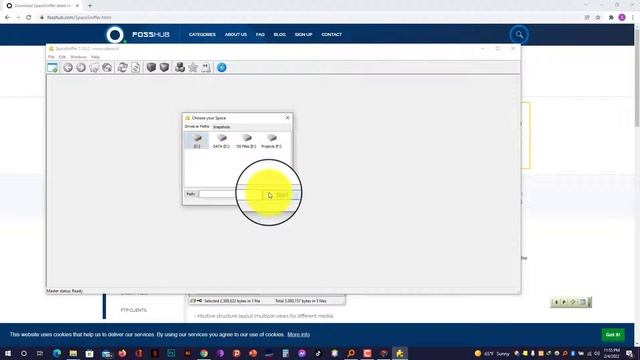Click the Path input field in dialog
Viewport: 640px width, 360px height.
click(230, 194)
